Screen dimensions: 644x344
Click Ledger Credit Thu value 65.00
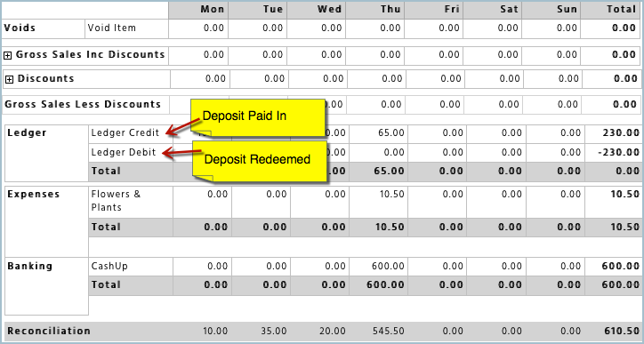(391, 133)
